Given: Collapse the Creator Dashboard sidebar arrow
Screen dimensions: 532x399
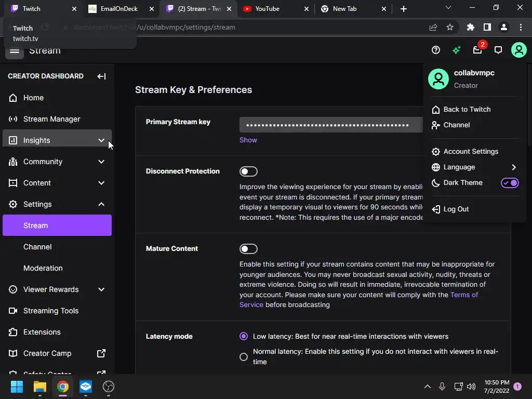Looking at the screenshot, I should 101,76.
